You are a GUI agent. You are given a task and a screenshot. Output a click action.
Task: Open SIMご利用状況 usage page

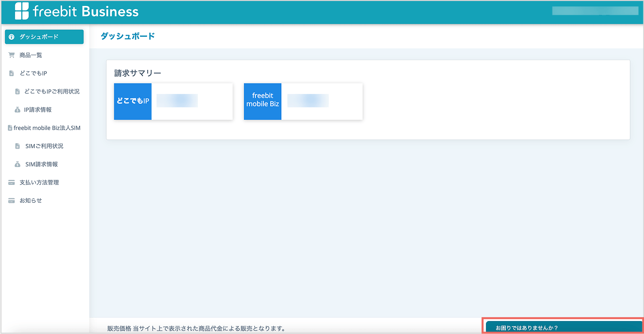point(44,146)
